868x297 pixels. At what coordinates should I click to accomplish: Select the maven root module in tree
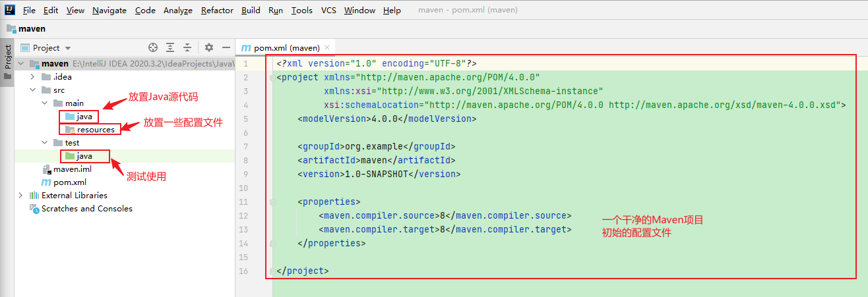tap(55, 64)
